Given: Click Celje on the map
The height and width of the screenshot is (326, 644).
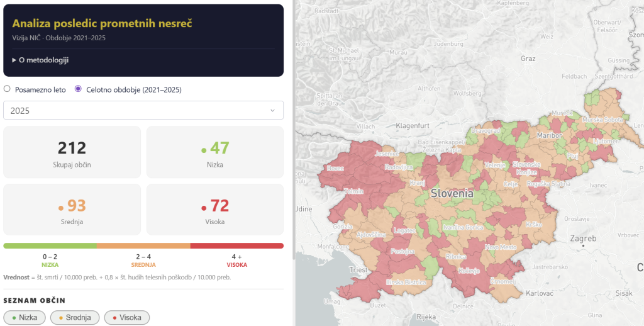Looking at the screenshot, I should tap(510, 184).
